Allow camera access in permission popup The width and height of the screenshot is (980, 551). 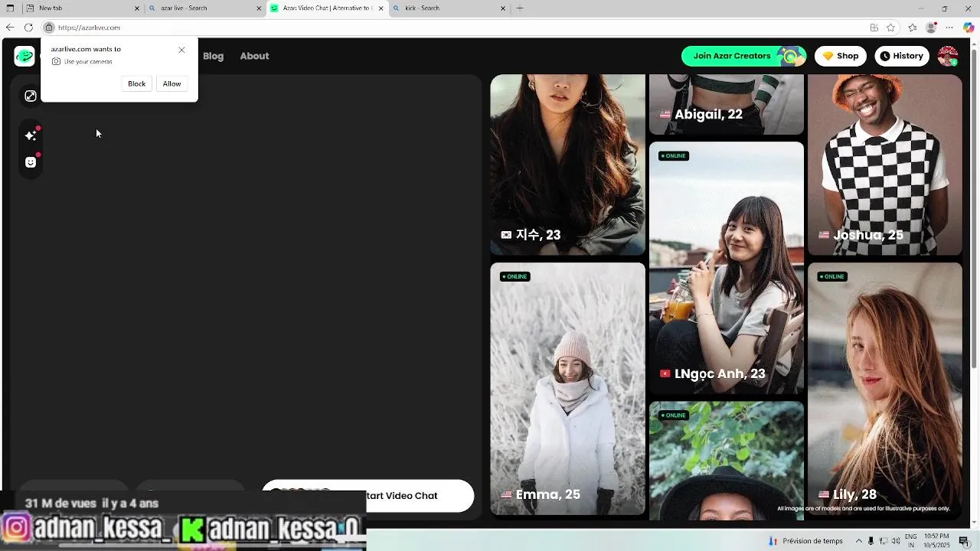(171, 83)
